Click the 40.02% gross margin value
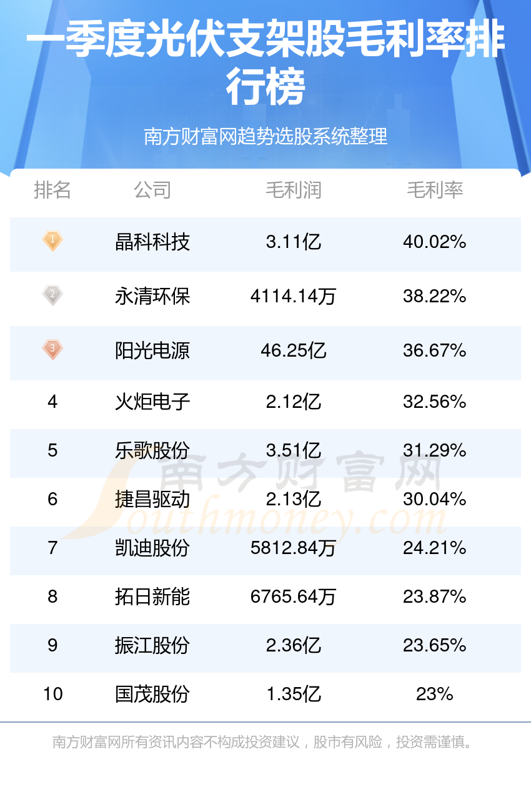 435,242
